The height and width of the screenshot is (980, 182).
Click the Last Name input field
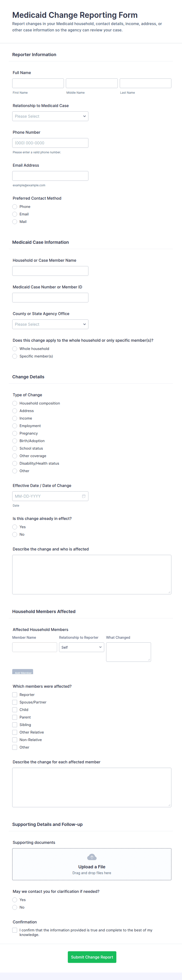tap(145, 83)
